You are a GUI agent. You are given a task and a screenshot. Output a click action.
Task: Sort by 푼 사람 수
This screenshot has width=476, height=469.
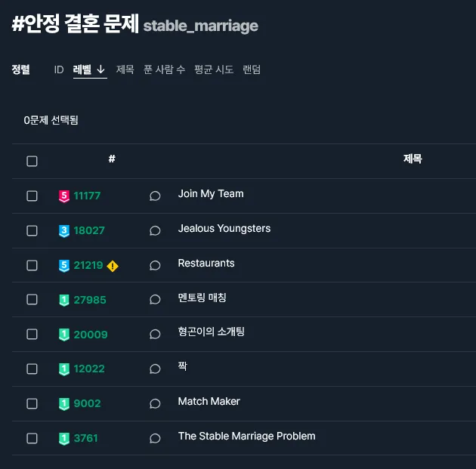coord(164,69)
